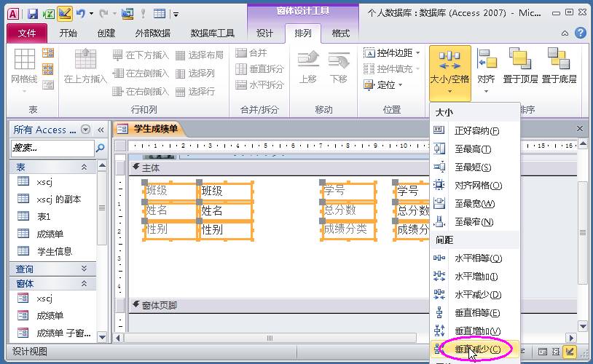593x364 pixels.
Task: Open the 控件边距 control margins dropdown
Action: click(x=392, y=53)
